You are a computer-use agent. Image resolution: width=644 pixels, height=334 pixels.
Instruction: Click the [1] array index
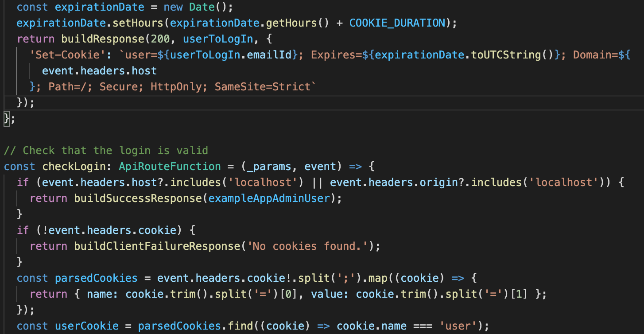click(x=519, y=295)
